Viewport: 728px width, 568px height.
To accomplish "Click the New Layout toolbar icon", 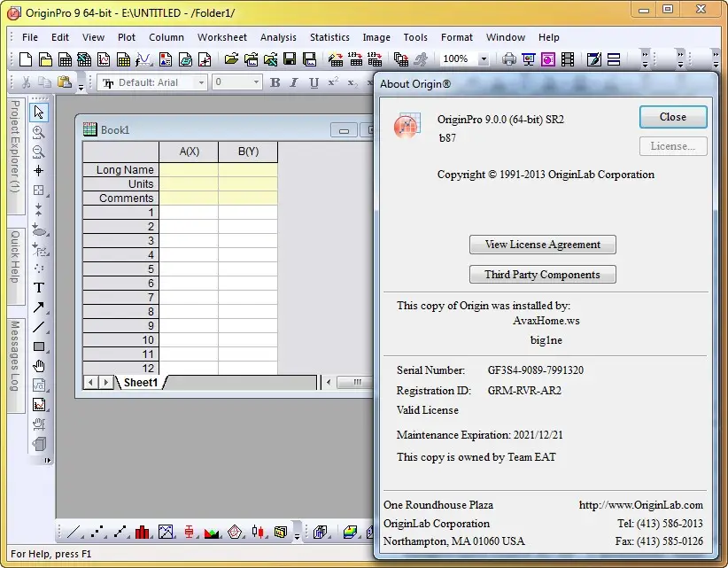I will [x=166, y=59].
